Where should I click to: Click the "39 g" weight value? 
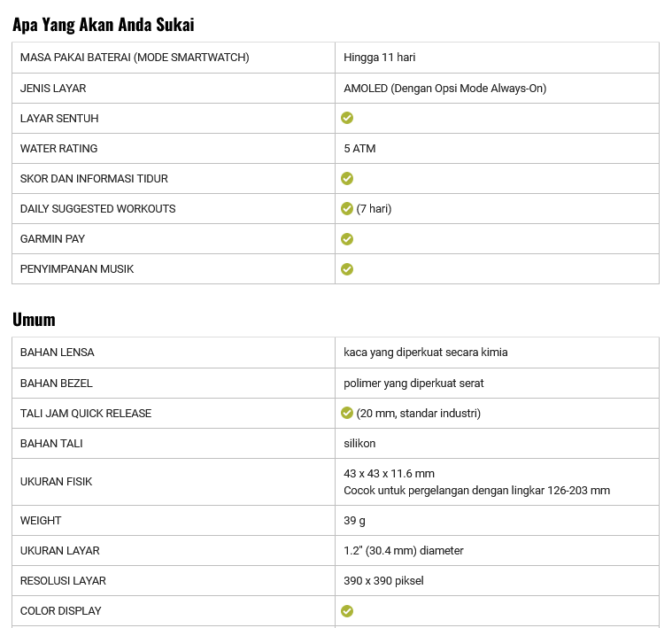pos(355,520)
